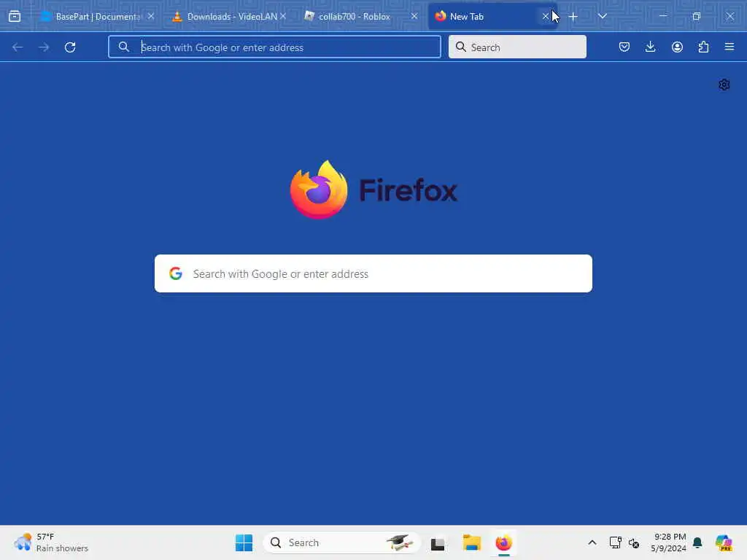
Task: Open the Windows Start menu
Action: 244,542
